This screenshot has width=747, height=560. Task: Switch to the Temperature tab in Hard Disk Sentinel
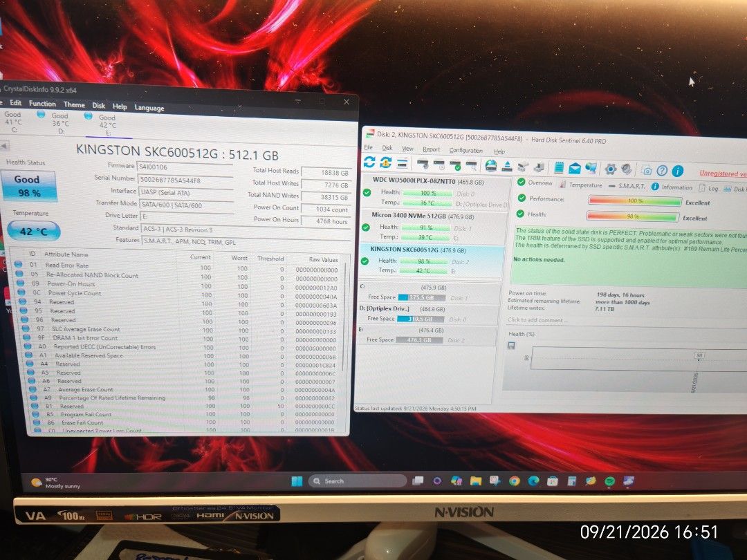(581, 185)
